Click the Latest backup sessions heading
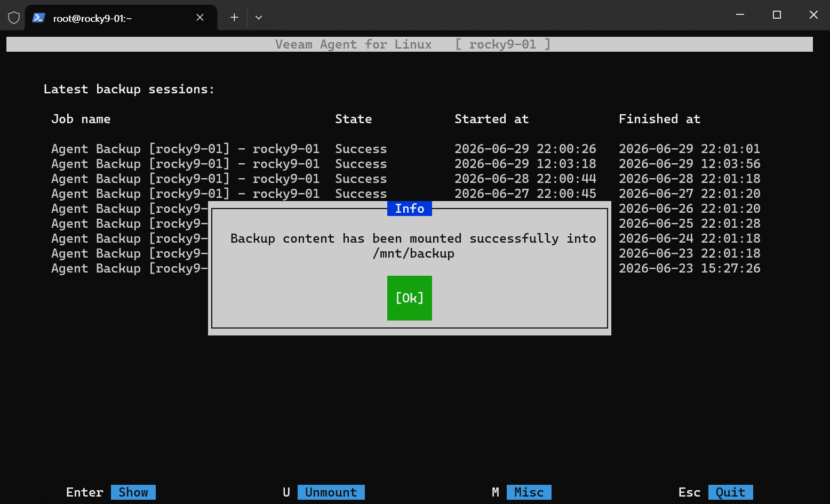Screen dimensions: 830x504 point(129,89)
